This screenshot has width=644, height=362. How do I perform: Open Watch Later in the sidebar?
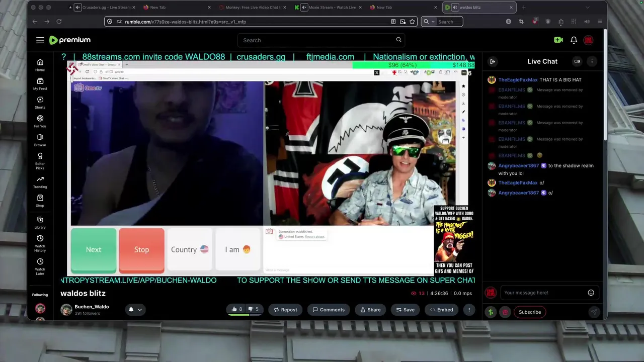click(x=40, y=266)
